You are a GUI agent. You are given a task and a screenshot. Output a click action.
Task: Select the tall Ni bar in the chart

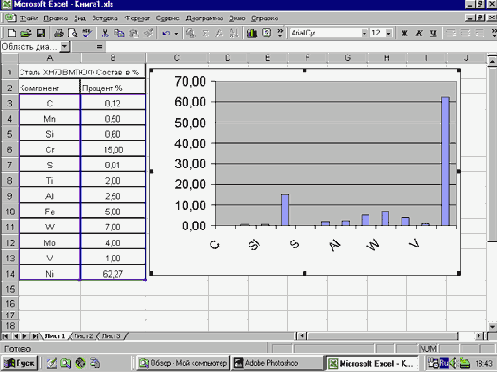pyautogui.click(x=445, y=161)
